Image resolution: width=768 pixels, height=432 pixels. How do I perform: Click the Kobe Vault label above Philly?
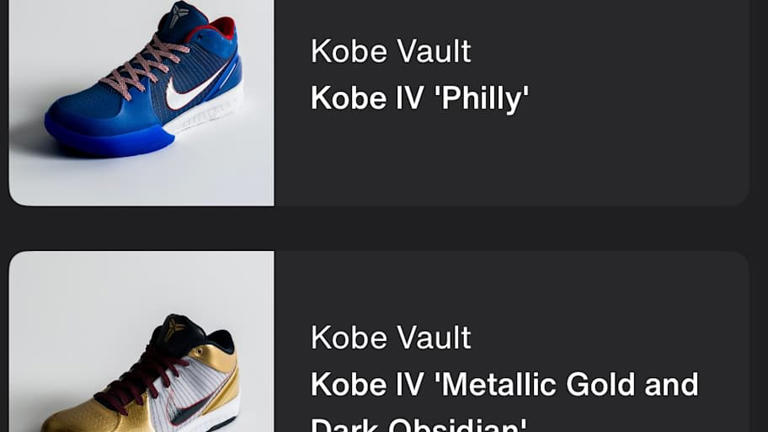pos(391,51)
